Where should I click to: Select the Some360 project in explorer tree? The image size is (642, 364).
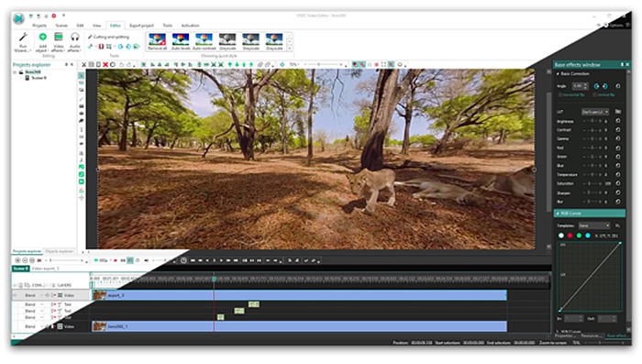(x=33, y=72)
